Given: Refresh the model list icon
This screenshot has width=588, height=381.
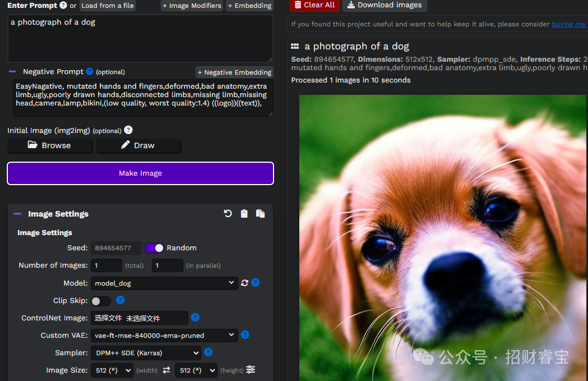Looking at the screenshot, I should (244, 283).
